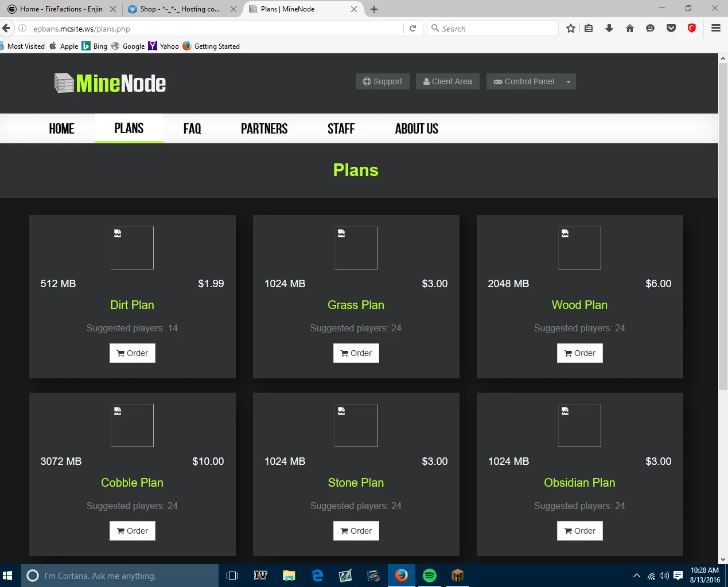Image resolution: width=728 pixels, height=587 pixels.
Task: Open a new browser tab with plus
Action: click(374, 9)
